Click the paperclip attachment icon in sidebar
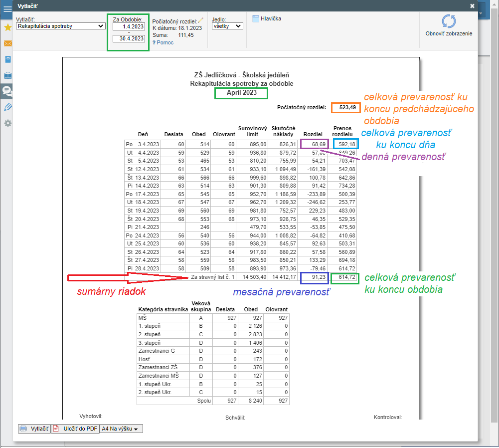Screen dimensions: 499x448 point(7,107)
